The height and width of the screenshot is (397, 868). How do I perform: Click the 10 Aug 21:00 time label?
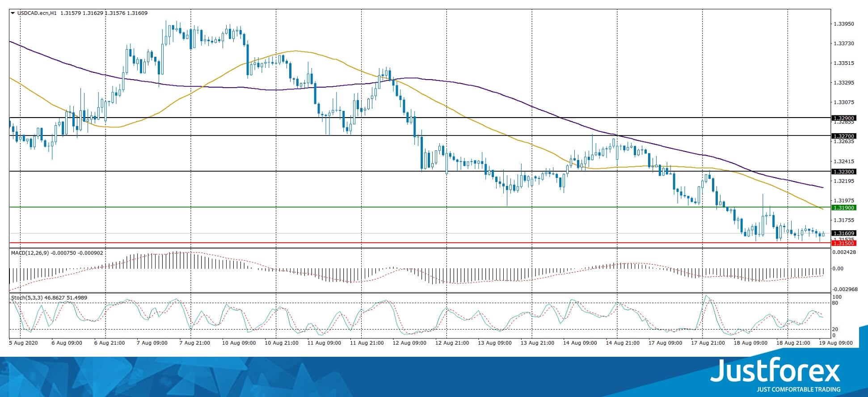pyautogui.click(x=282, y=343)
